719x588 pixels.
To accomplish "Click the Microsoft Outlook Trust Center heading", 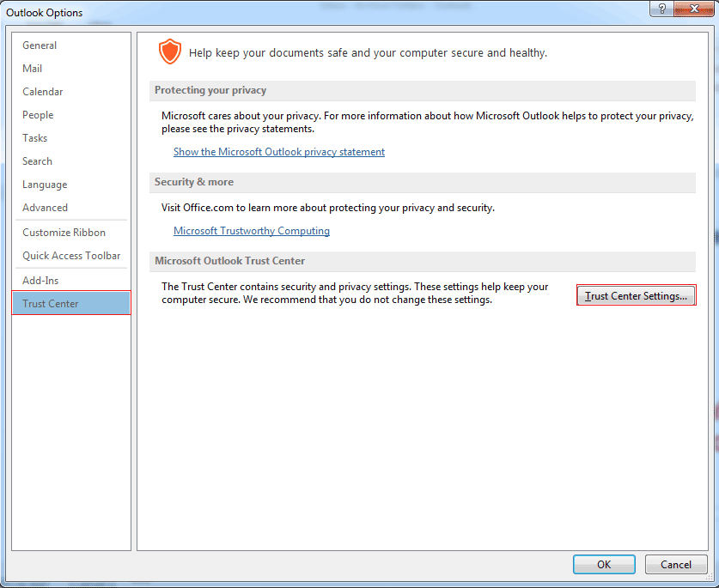I will coord(229,261).
